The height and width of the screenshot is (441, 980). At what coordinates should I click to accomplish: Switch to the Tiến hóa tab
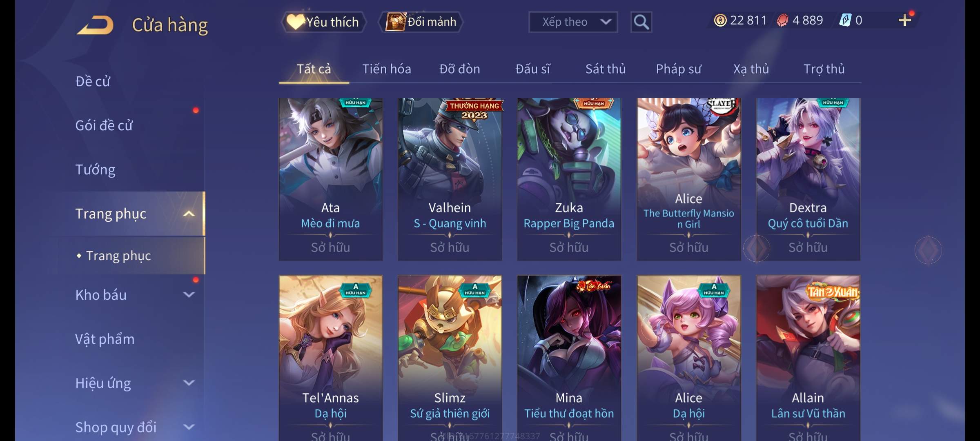click(x=386, y=69)
